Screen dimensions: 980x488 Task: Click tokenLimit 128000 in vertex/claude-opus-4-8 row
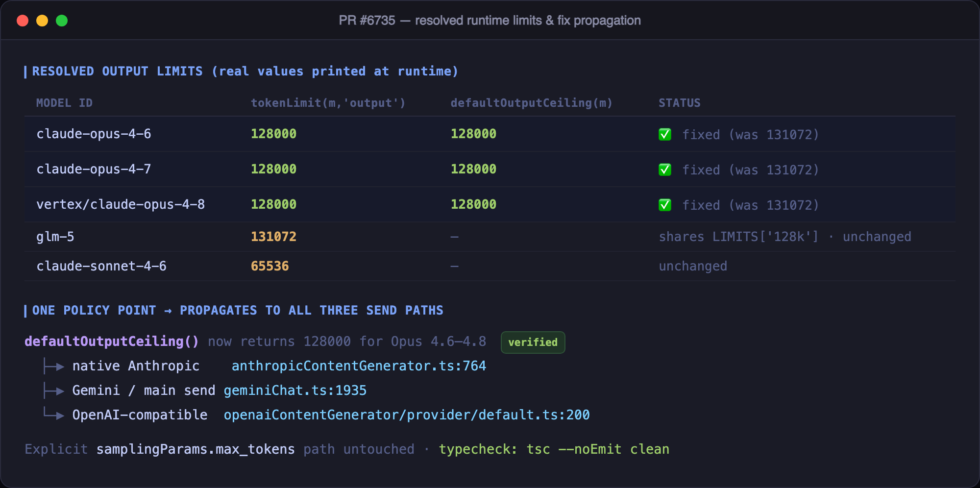[x=273, y=204]
